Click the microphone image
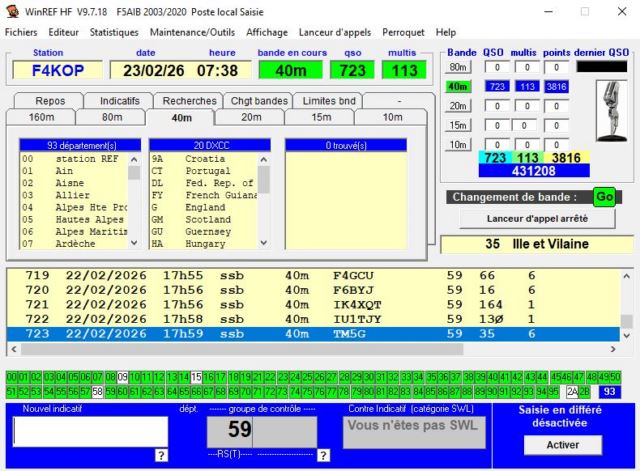This screenshot has width=640, height=471. click(x=610, y=111)
